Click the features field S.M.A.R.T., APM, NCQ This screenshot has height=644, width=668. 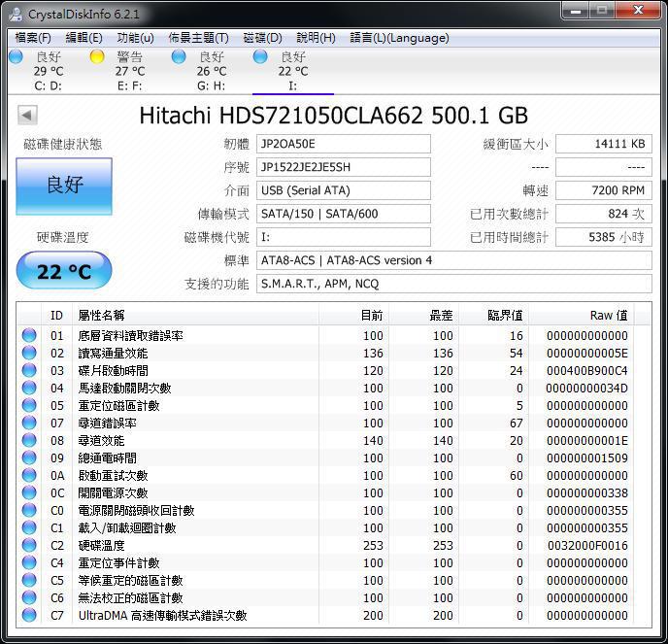tap(453, 284)
